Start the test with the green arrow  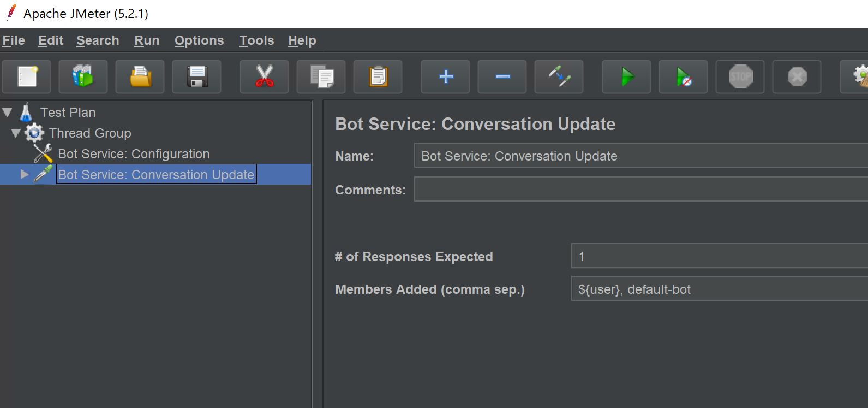click(x=627, y=77)
